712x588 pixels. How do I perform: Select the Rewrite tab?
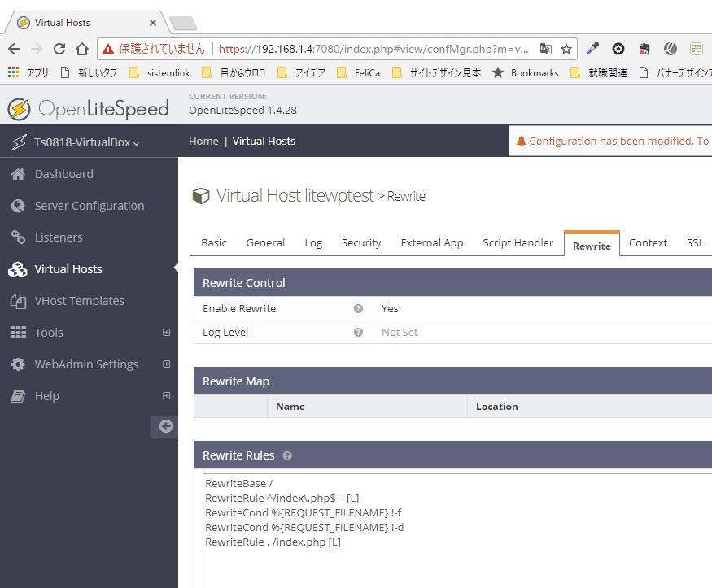[x=592, y=244]
